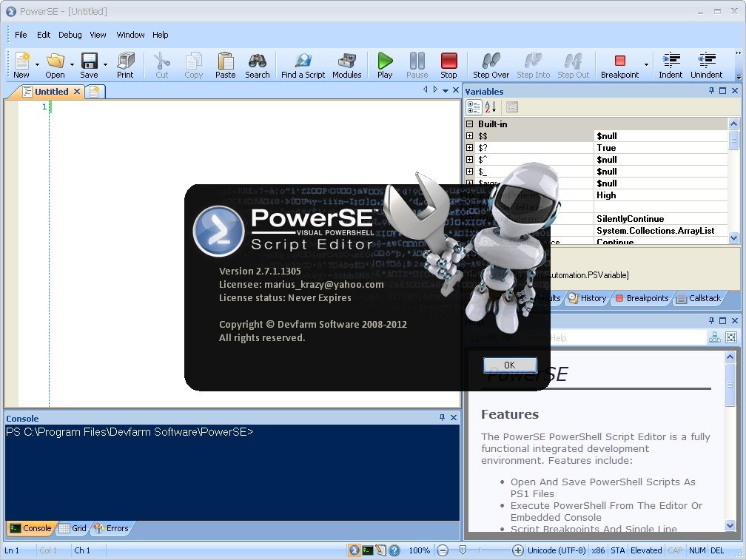
Task: Expand the Open button dropdown arrow
Action: [72, 65]
